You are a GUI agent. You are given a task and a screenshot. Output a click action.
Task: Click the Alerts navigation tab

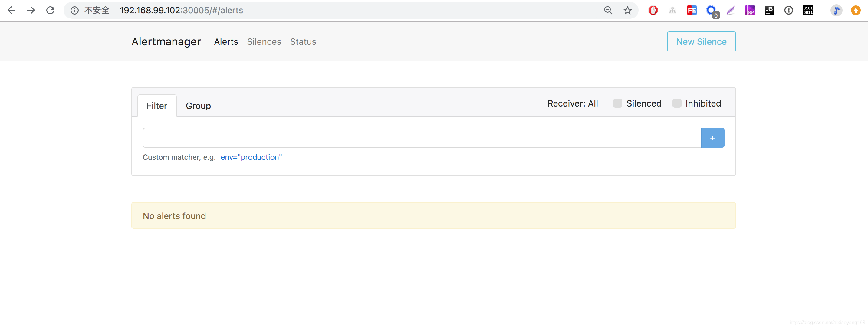coord(226,41)
